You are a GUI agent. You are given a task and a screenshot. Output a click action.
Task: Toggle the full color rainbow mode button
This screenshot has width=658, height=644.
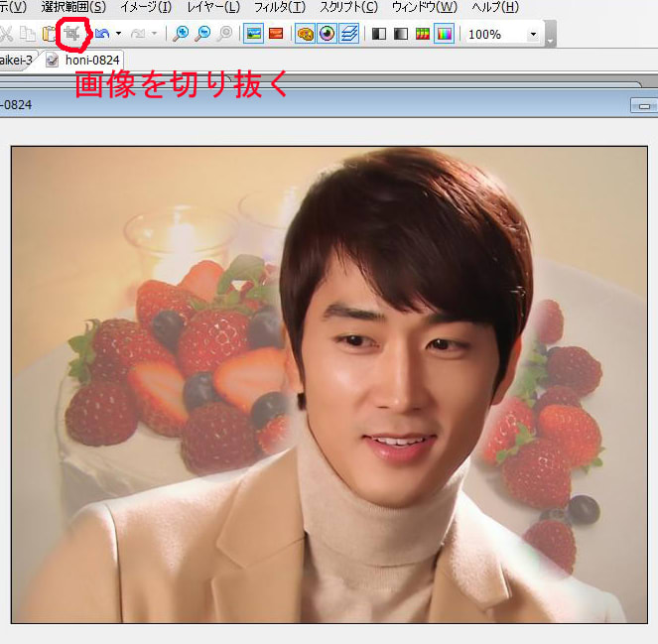(x=444, y=34)
